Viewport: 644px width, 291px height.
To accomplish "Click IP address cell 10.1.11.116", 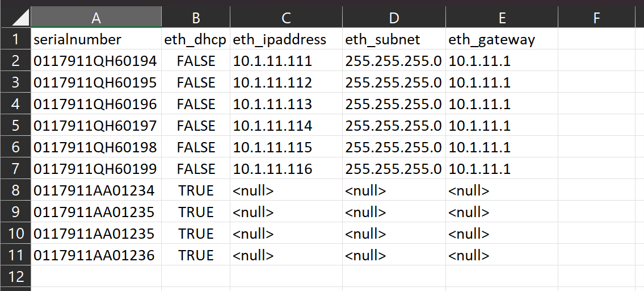I will (286, 169).
